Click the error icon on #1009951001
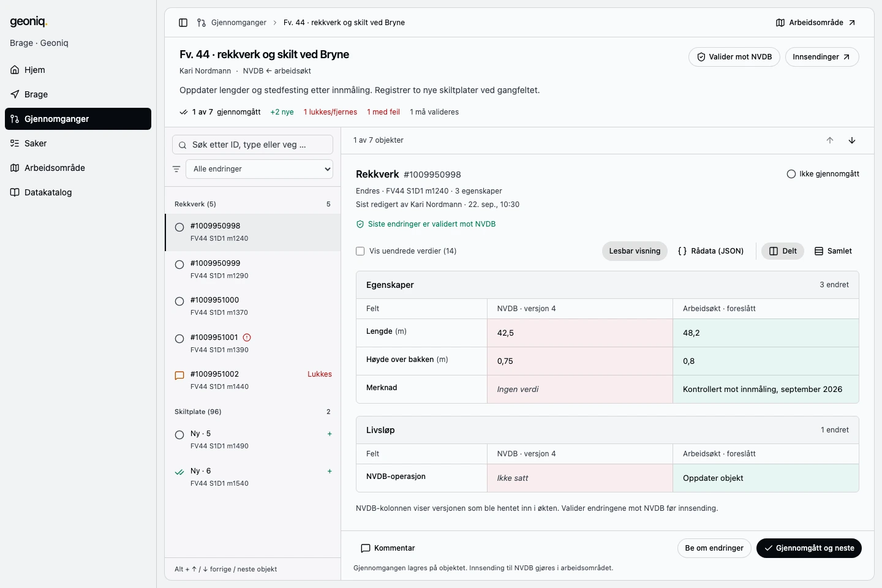The width and height of the screenshot is (882, 588). [247, 337]
